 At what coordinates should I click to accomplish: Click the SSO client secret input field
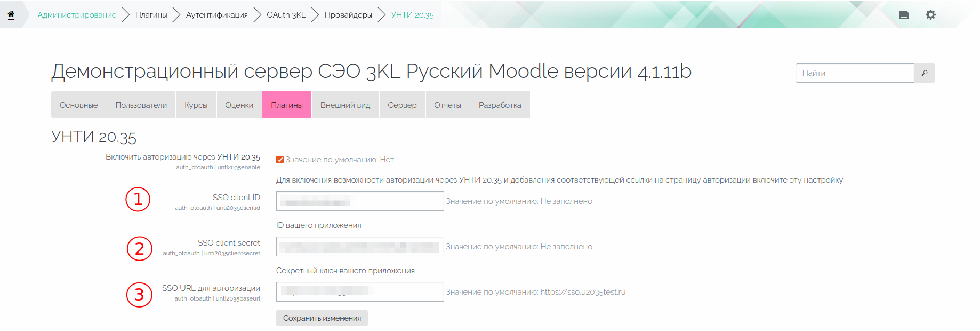[360, 247]
